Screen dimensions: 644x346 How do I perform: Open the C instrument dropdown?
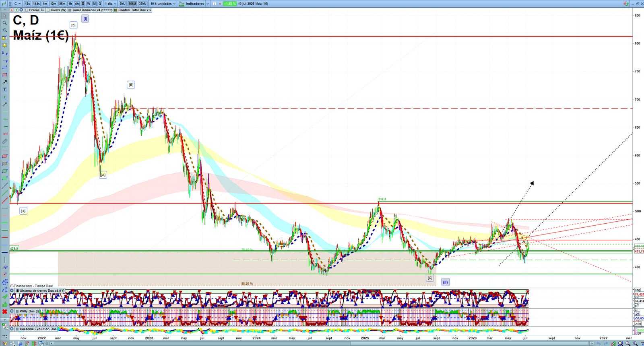(x=17, y=4)
